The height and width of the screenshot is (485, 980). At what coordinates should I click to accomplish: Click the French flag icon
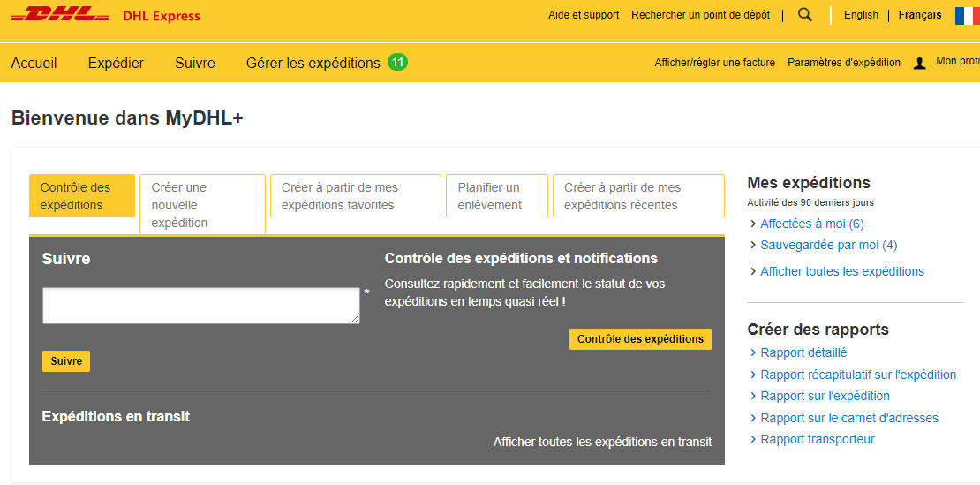pyautogui.click(x=967, y=15)
